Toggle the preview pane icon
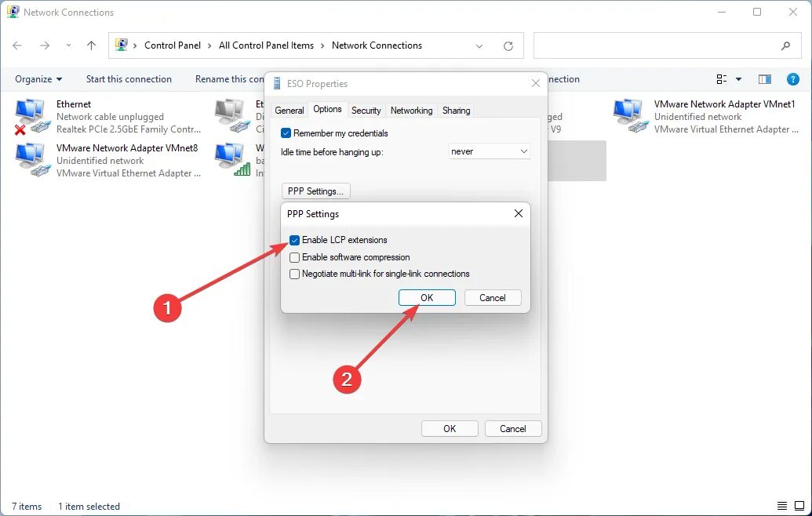 click(x=764, y=79)
